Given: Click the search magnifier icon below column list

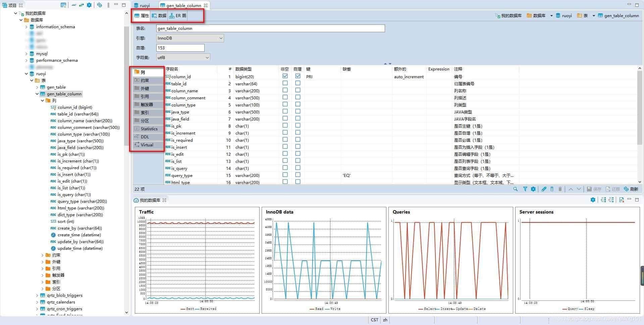Looking at the screenshot, I should 515,189.
